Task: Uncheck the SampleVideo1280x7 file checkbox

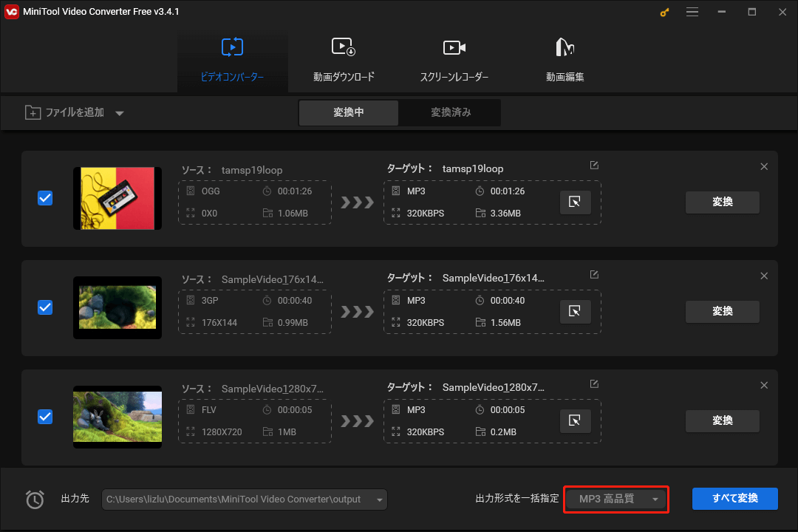Action: [45, 417]
